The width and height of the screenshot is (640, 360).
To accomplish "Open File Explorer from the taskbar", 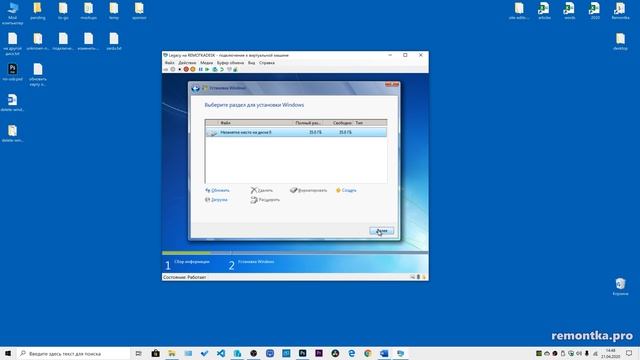I will click(x=172, y=353).
